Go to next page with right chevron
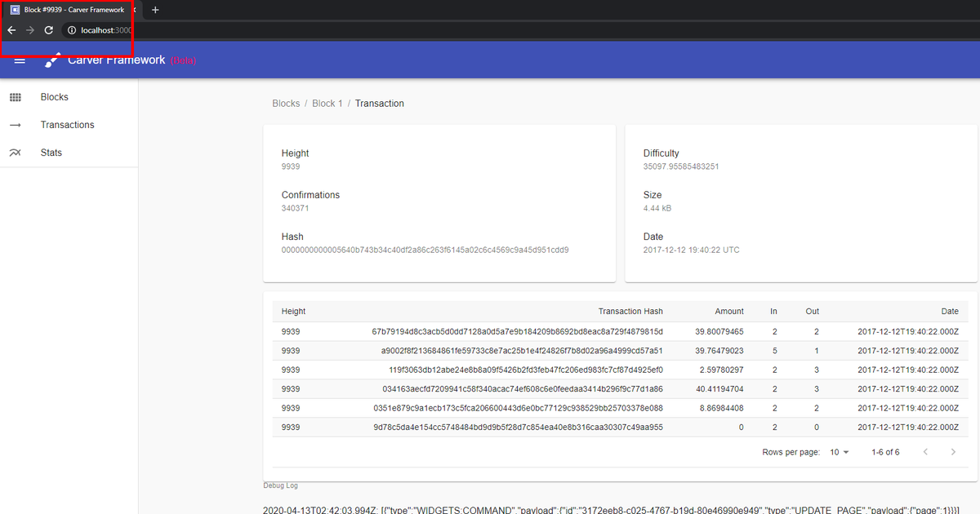Screen dimensions: 980x514 953,451
